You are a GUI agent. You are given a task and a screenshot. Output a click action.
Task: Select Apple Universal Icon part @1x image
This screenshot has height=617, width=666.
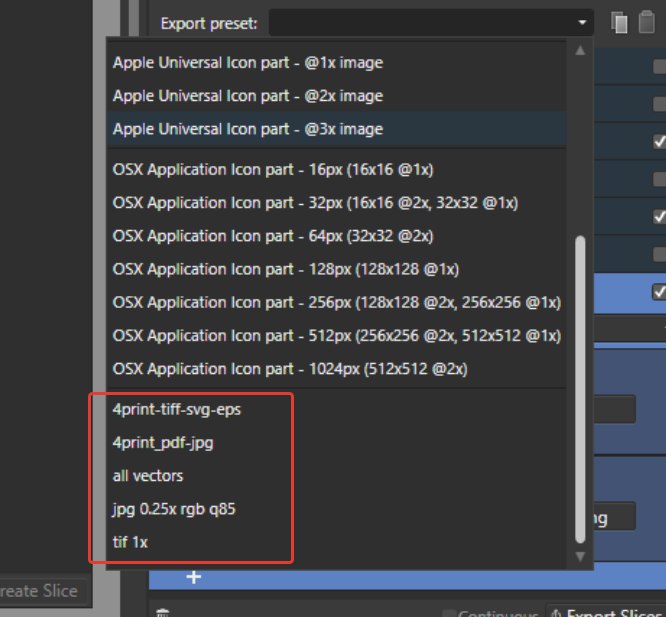(336, 63)
